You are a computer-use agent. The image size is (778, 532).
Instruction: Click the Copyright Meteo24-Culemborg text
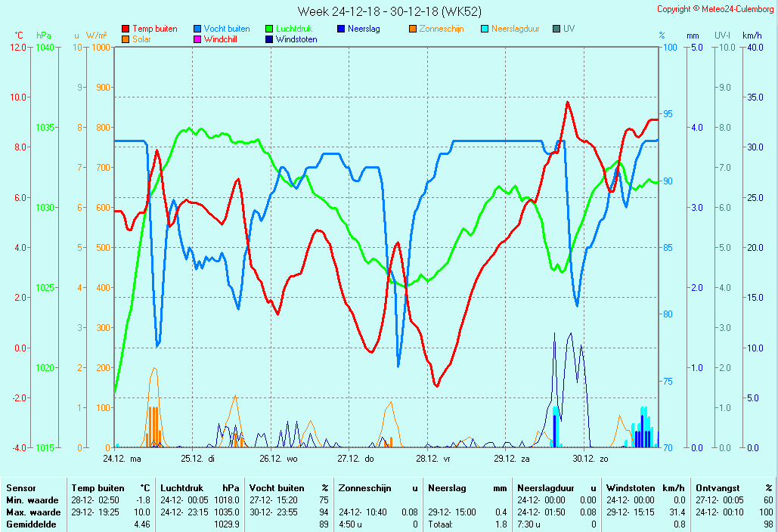[715, 9]
